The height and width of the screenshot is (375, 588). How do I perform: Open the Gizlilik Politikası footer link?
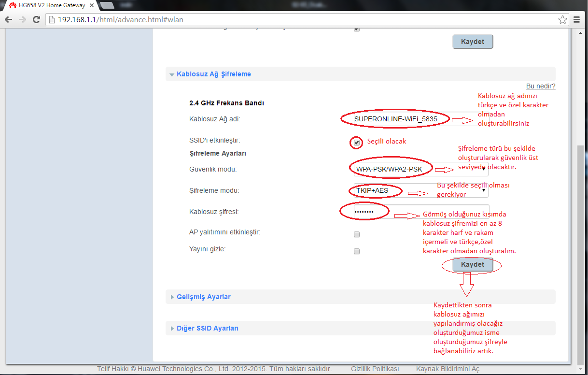tap(375, 369)
